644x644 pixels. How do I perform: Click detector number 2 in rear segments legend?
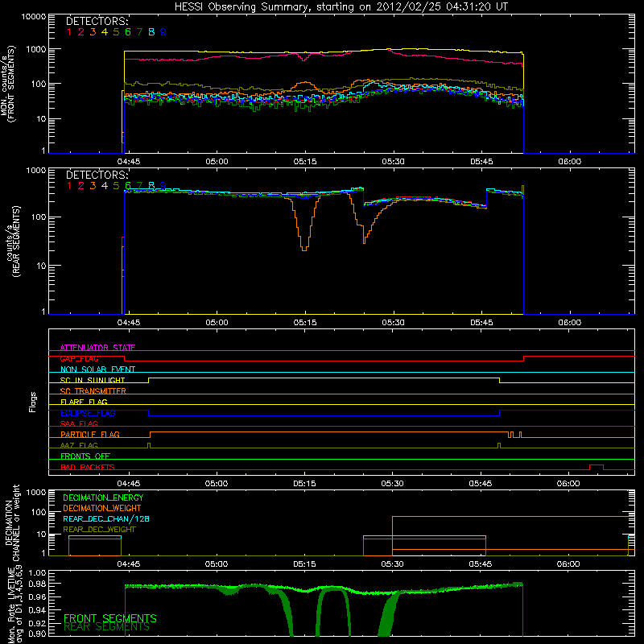pyautogui.click(x=81, y=186)
